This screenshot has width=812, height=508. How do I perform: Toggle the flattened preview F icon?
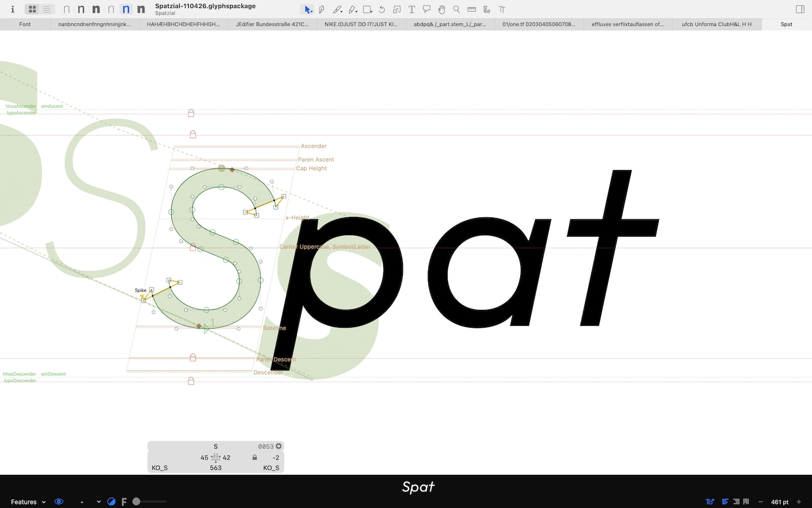point(124,502)
